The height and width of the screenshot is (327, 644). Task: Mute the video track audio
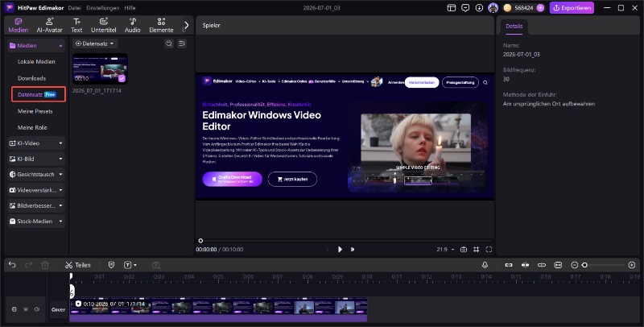tap(37, 309)
